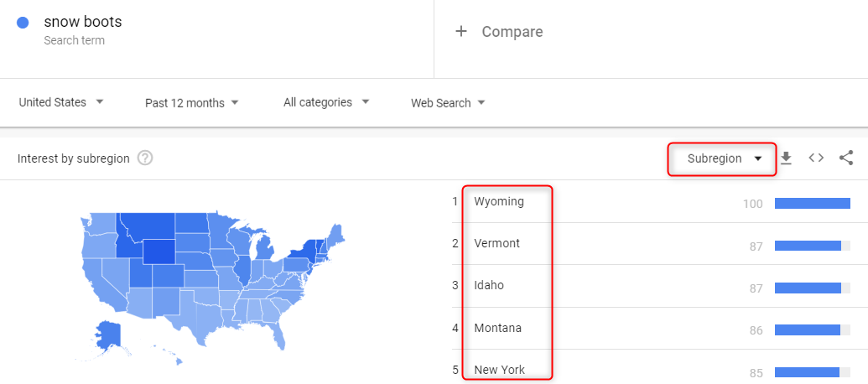
Task: Click the Compare field to add a term
Action: pyautogui.click(x=512, y=32)
